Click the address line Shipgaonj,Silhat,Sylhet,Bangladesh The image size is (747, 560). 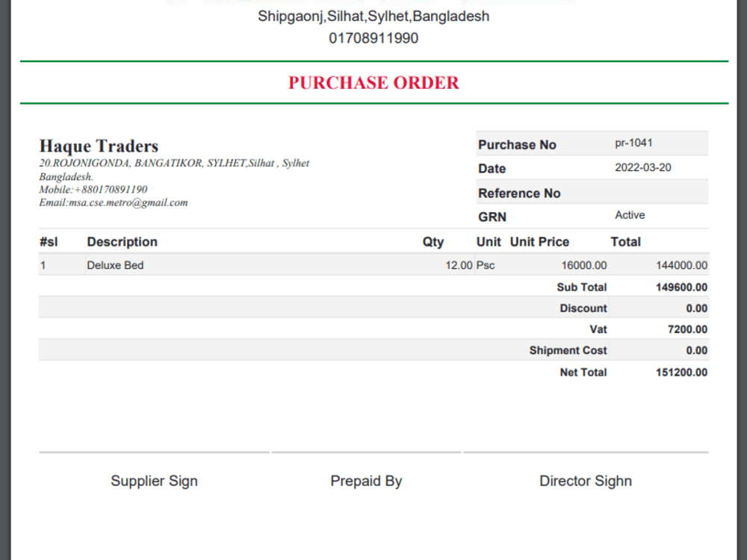pyautogui.click(x=373, y=16)
